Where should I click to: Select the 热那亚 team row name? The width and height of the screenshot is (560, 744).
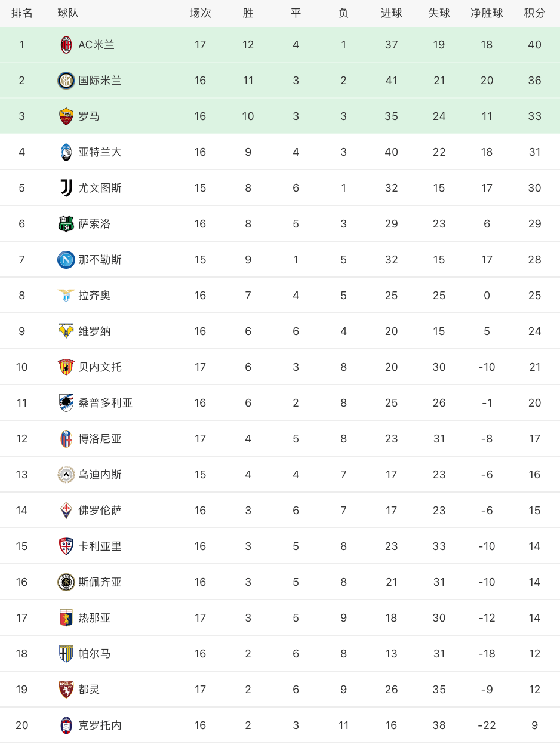pyautogui.click(x=95, y=618)
